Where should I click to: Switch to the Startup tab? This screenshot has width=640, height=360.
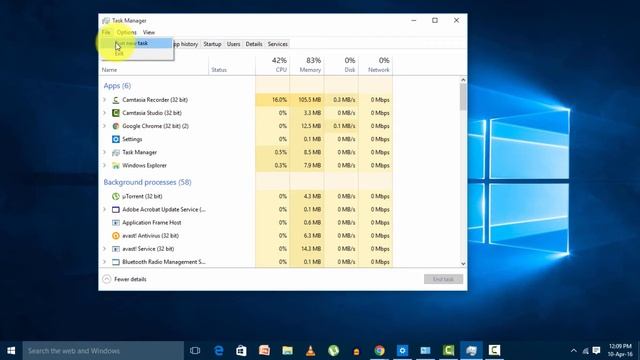212,44
